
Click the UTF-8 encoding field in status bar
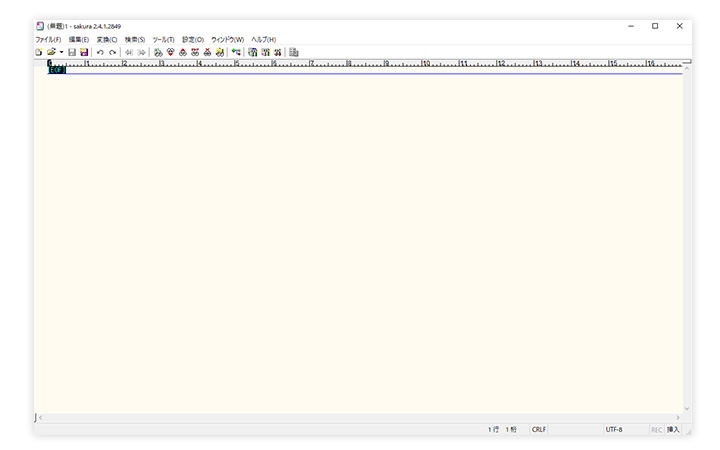click(614, 429)
